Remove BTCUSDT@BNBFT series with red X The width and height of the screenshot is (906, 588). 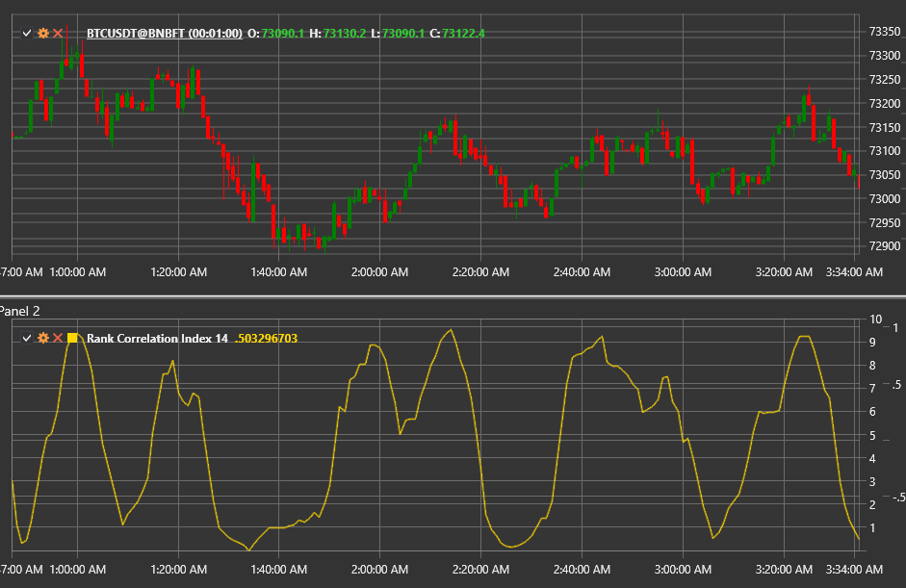point(58,34)
